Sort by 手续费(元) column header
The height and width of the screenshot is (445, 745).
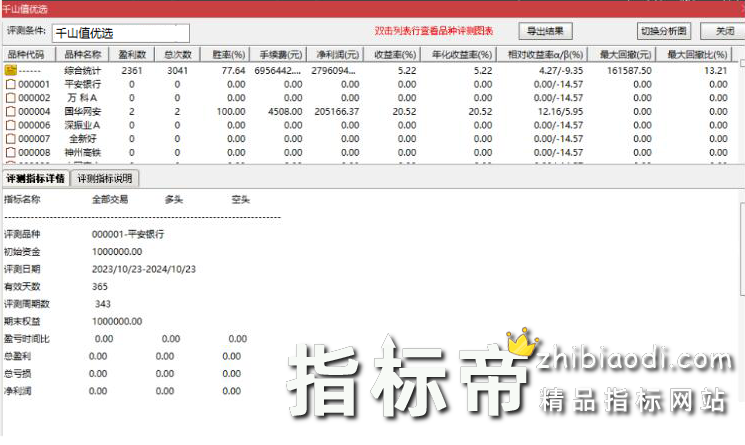[277, 55]
